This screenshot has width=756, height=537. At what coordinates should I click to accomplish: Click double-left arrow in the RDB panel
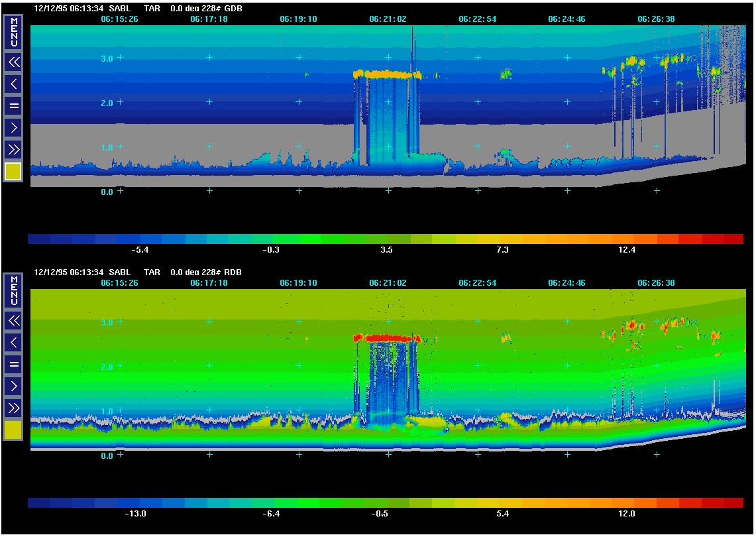(14, 322)
